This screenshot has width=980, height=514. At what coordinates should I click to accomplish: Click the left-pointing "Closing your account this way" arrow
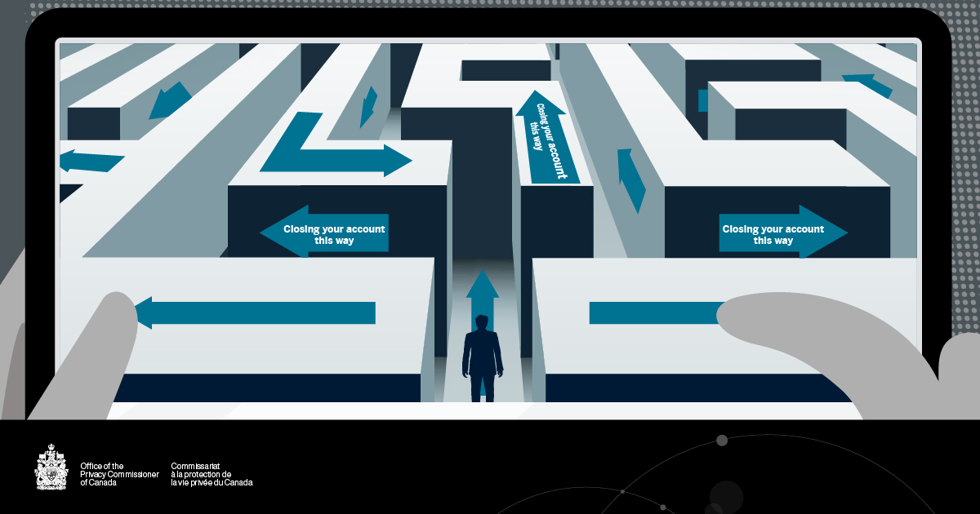(324, 232)
